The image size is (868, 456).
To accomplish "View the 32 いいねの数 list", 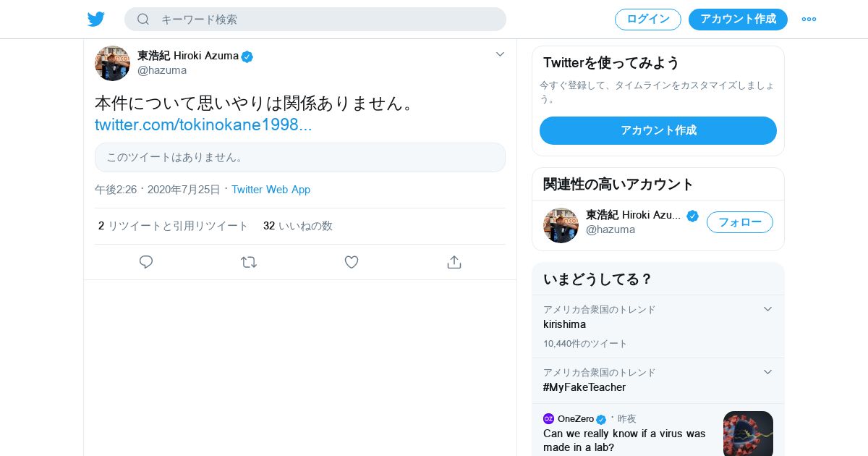I will (298, 226).
